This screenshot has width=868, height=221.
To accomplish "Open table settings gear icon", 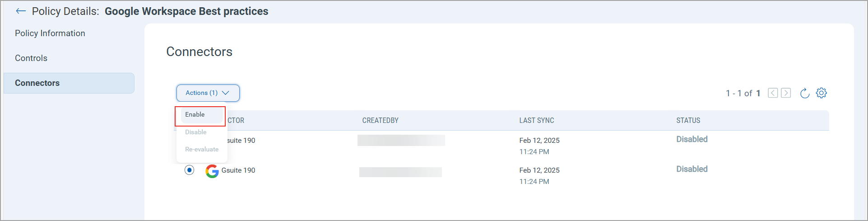I will [x=822, y=93].
